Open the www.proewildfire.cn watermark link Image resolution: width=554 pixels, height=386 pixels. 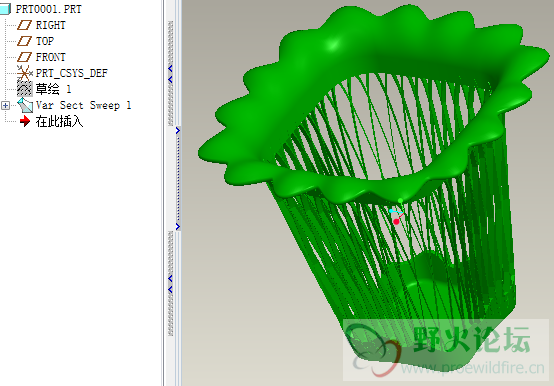472,369
